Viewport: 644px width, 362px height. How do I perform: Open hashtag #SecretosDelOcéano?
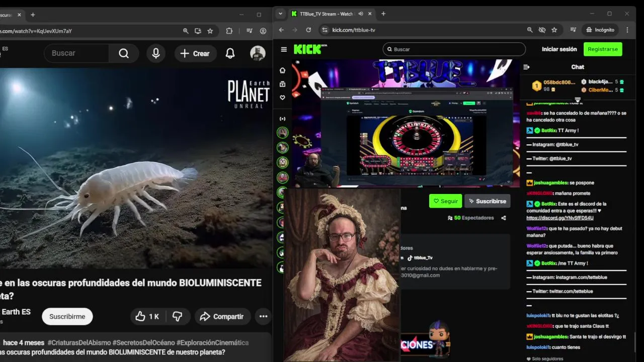(x=143, y=343)
